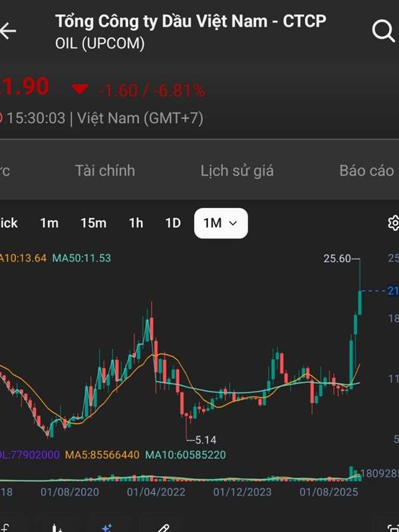Tap the 5.14 low price marker
Image resolution: width=399 pixels, height=532 pixels.
pos(205,440)
